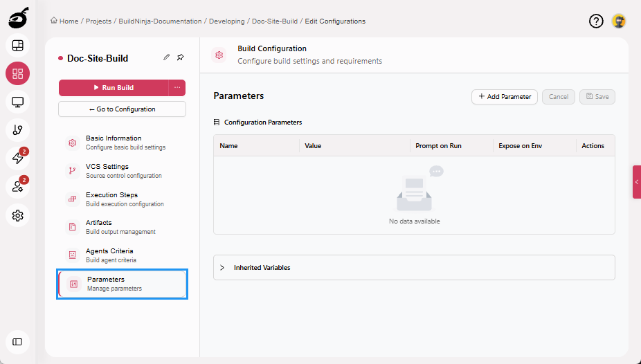This screenshot has height=364, width=641.
Task: Open Agents Criteria section
Action: click(123, 255)
